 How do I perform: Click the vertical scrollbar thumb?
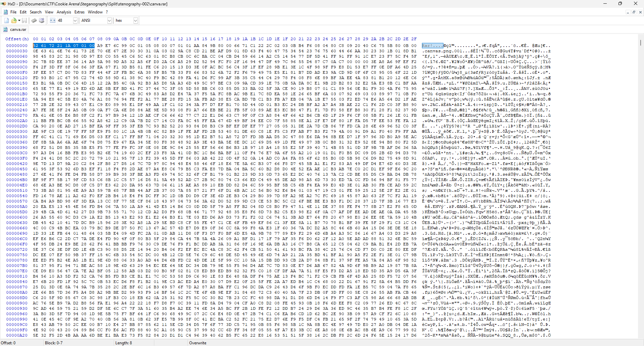(641, 43)
